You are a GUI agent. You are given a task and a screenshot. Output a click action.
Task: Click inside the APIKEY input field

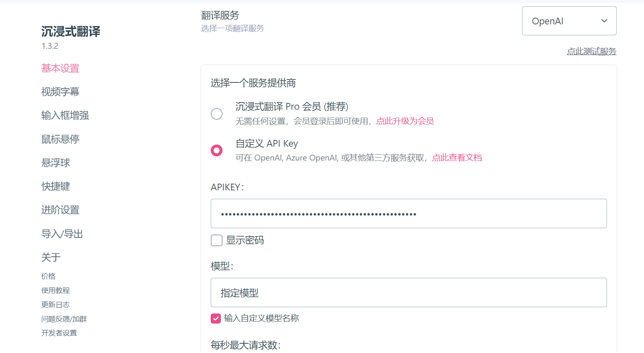[x=408, y=213]
